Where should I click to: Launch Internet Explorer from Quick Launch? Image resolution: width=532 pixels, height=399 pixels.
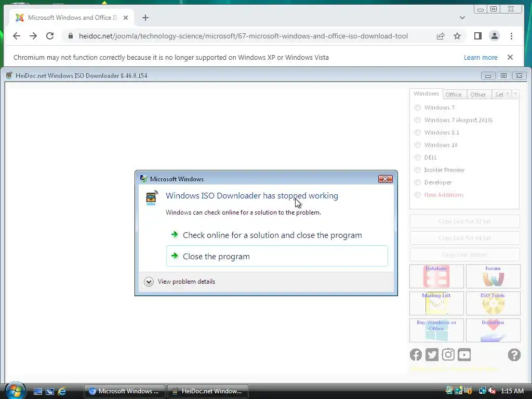62,391
